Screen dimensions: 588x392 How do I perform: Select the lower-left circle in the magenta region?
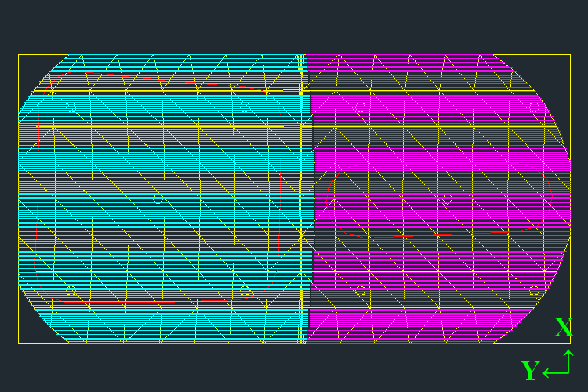tap(361, 290)
